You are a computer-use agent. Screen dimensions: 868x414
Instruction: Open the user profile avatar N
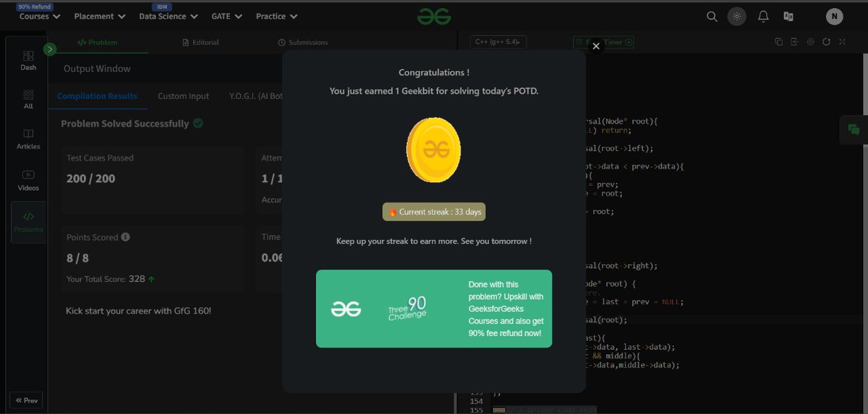click(834, 17)
